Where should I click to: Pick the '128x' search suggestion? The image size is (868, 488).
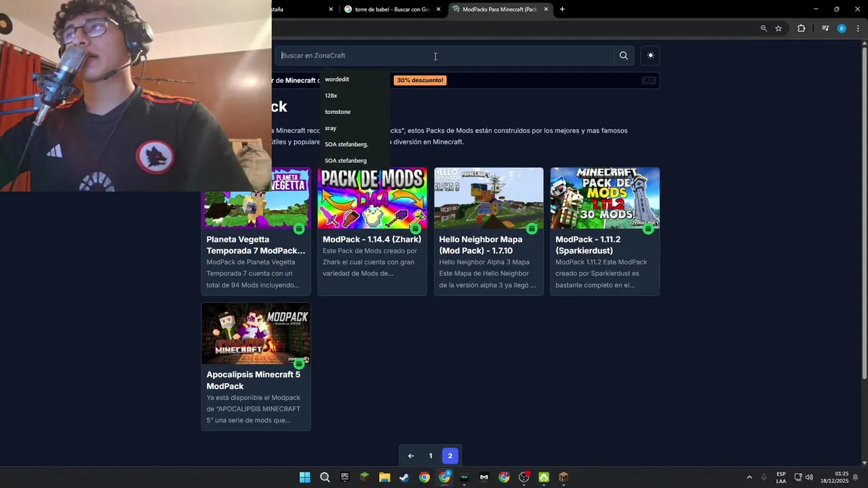331,96
